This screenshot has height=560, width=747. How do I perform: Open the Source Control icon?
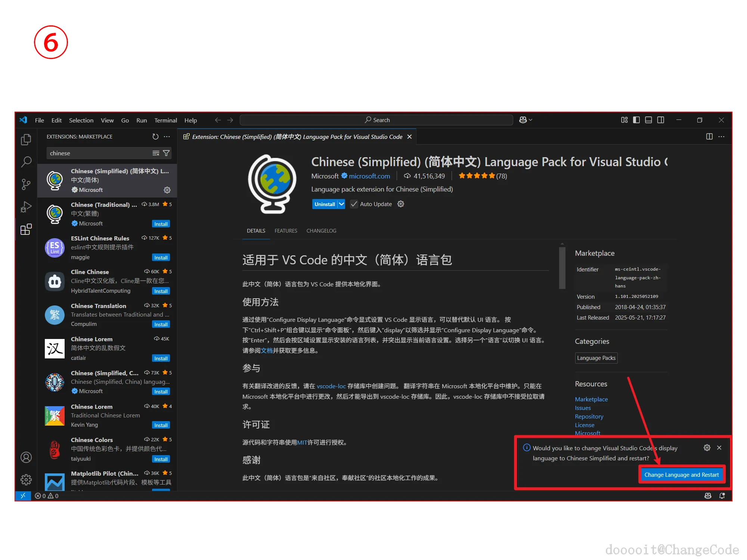26,184
